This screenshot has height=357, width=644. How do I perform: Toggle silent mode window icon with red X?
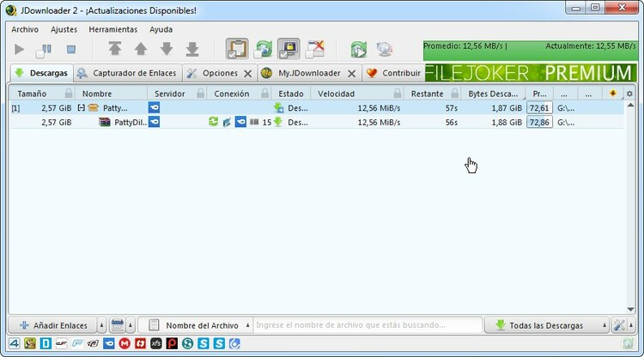click(x=315, y=49)
